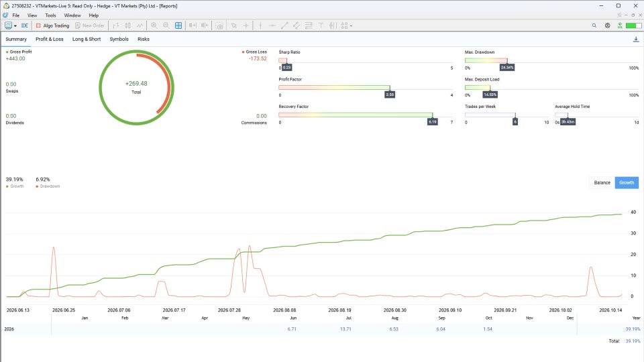
Task: Select the line chart icon
Action: (x=140, y=25)
